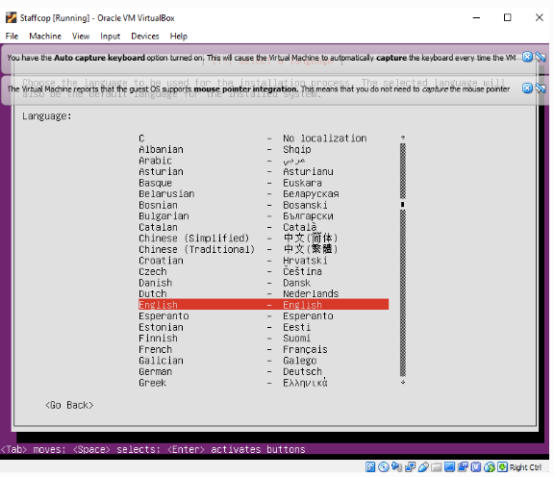Click the CPU virtualization status icon
This screenshot has height=477, width=554.
[x=476, y=467]
